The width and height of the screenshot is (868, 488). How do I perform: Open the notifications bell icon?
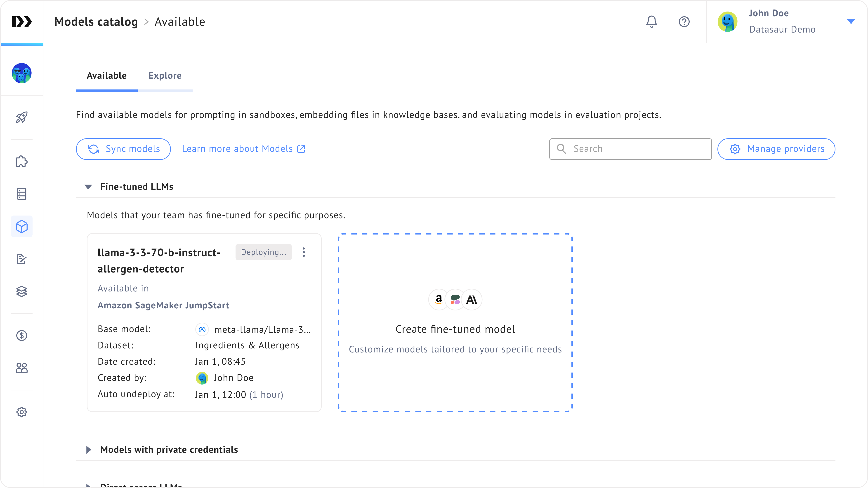tap(651, 22)
